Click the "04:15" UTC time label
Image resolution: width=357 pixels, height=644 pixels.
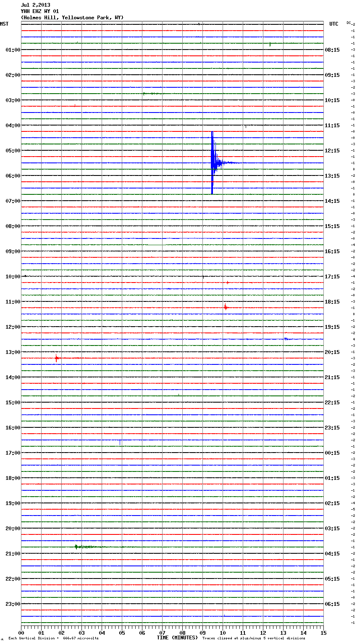tap(332, 554)
